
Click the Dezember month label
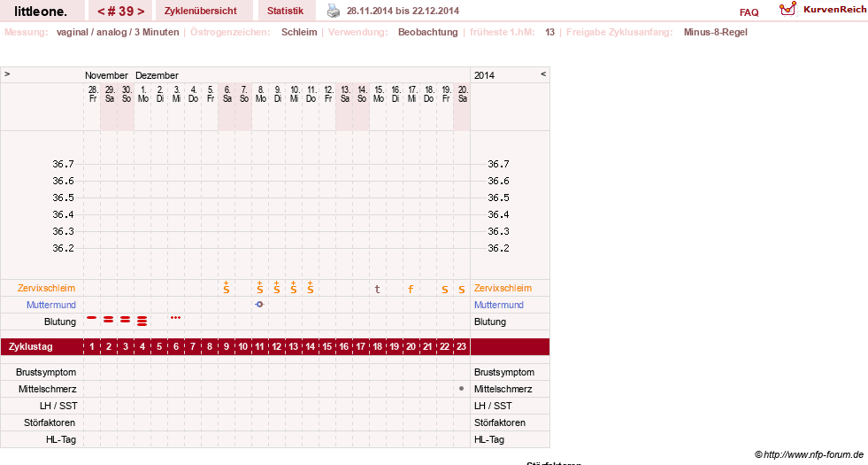(157, 75)
